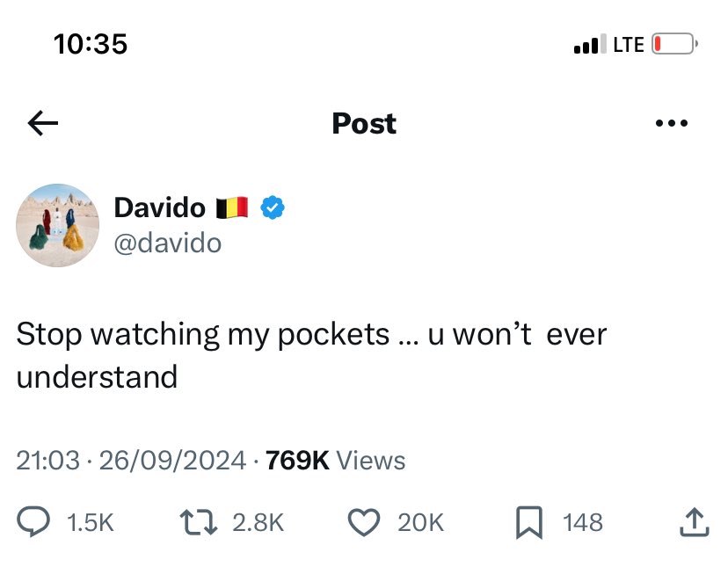This screenshot has height=567, width=728.
Task: Open the 1.5K replies count
Action: coord(90,522)
